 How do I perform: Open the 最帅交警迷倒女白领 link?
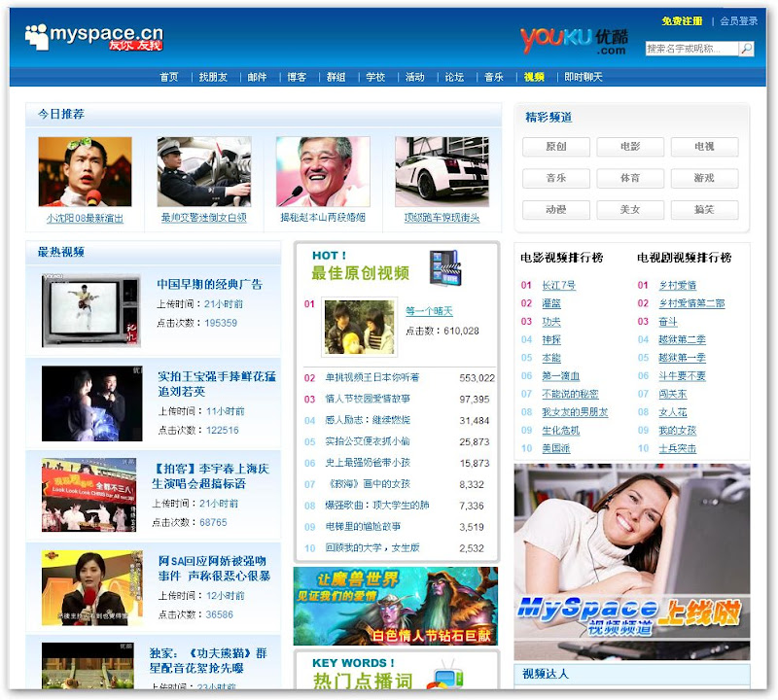204,218
